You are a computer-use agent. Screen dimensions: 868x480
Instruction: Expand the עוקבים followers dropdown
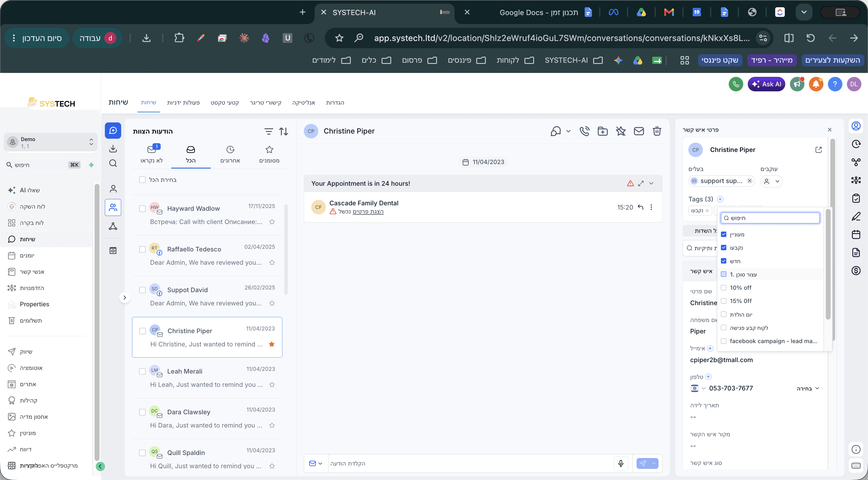coord(771,181)
